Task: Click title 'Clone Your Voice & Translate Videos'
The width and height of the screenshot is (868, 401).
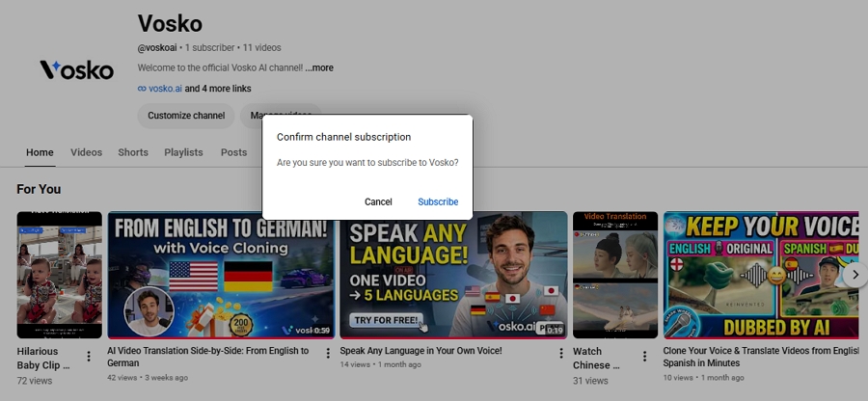Action: (761, 357)
